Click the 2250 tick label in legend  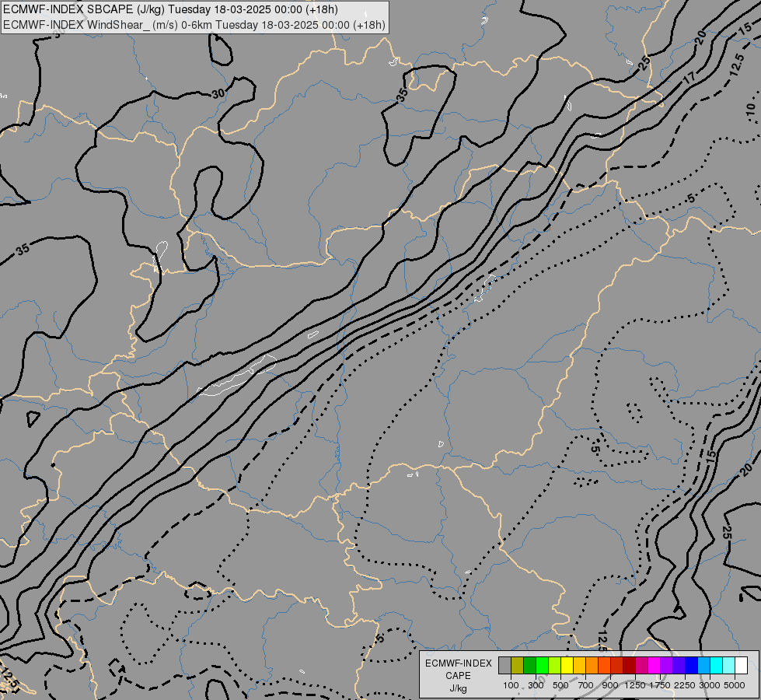685,685
